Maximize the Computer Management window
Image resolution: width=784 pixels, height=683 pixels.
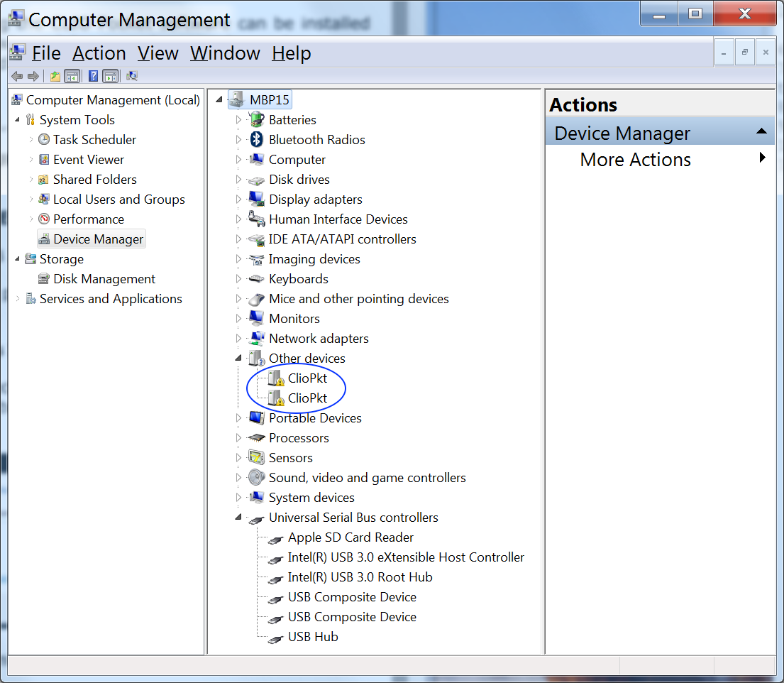click(x=695, y=14)
